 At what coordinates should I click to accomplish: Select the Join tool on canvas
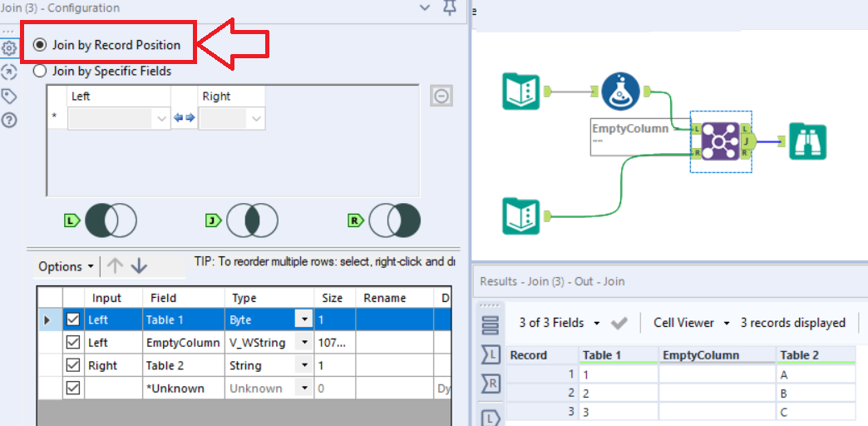[720, 141]
